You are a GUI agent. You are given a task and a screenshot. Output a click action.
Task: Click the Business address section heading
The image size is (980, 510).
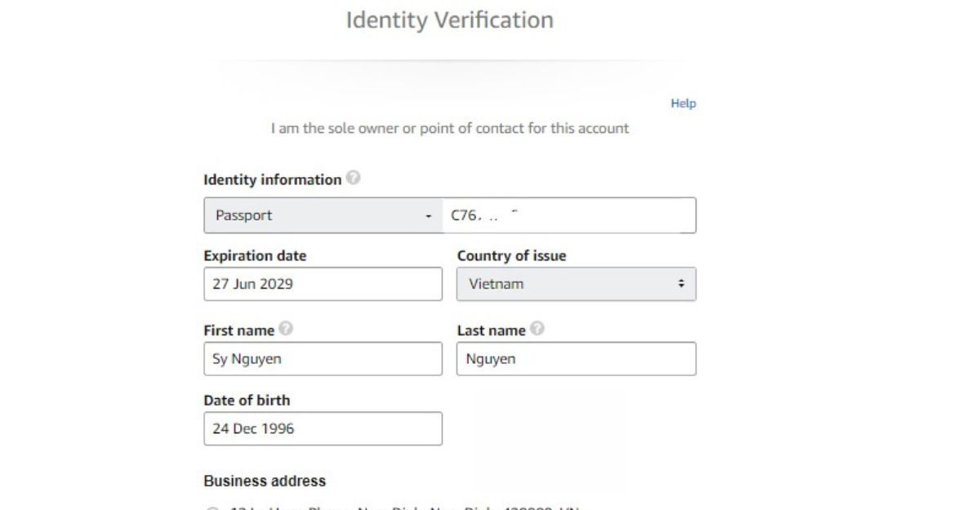pyautogui.click(x=265, y=481)
